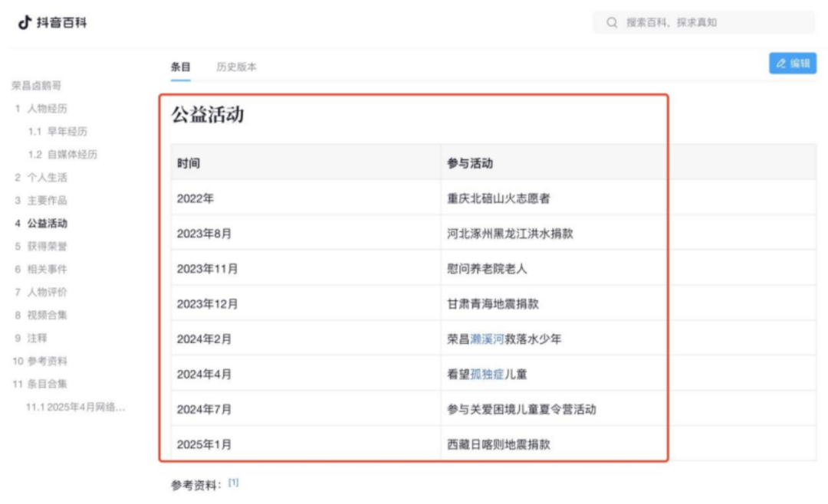This screenshot has height=504, width=828.
Task: Open 11.1 2025年4月网络 sidebar entry
Action: click(x=75, y=407)
